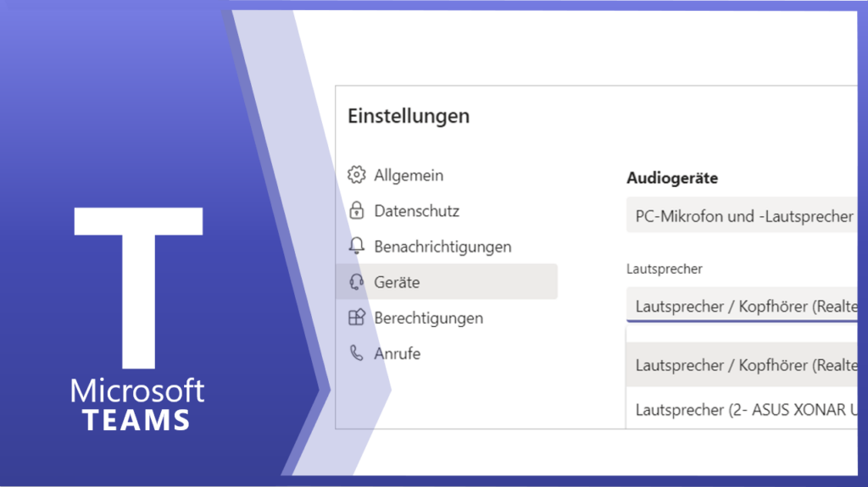Expand the PC-Mikrofon und -Lautsprecher dropdown

coord(743,216)
